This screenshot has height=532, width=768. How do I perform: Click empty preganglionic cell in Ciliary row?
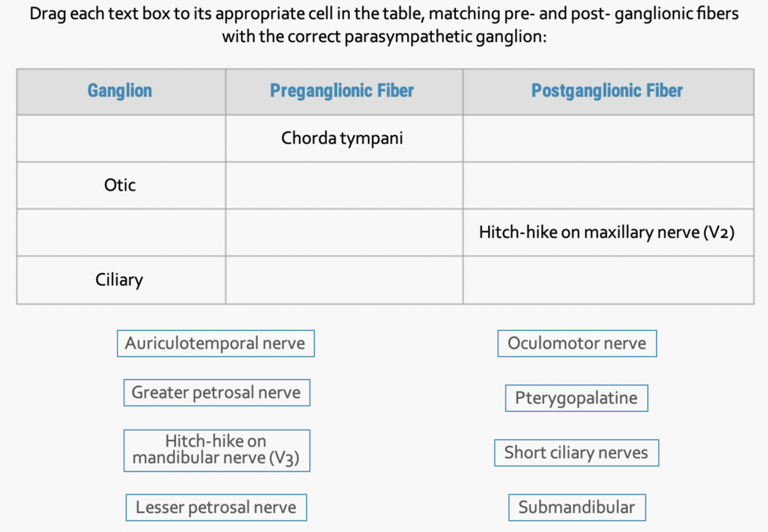tap(344, 280)
